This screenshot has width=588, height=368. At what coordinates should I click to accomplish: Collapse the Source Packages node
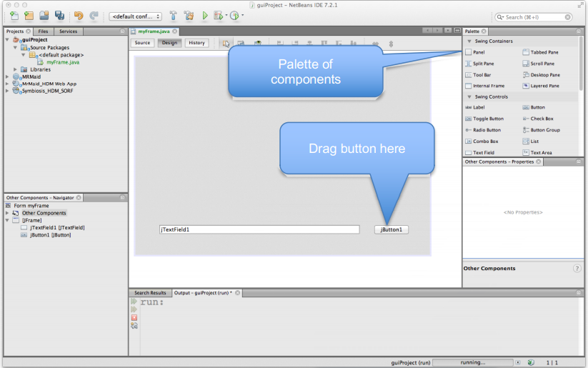tap(15, 48)
